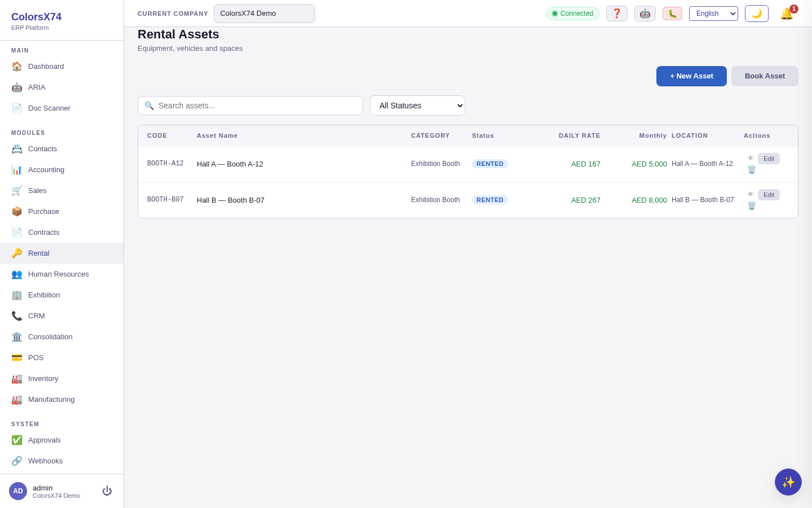The image size is (812, 508).
Task: Click the + New Asset button
Action: (x=691, y=76)
